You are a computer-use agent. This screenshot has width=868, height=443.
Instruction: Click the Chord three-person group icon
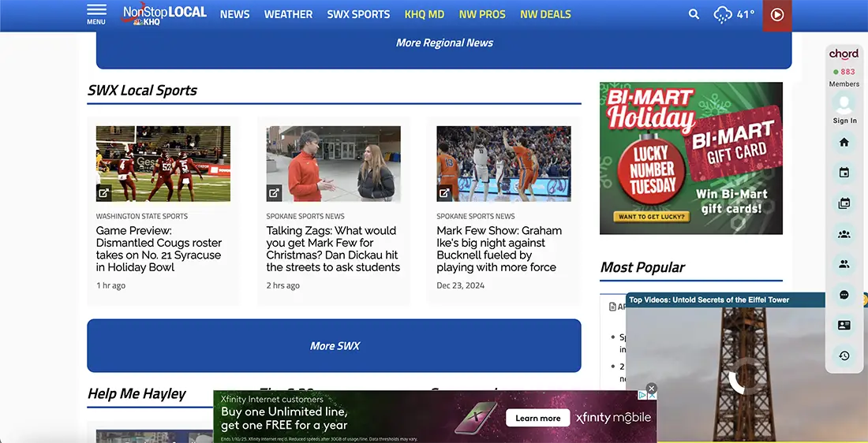tap(844, 234)
